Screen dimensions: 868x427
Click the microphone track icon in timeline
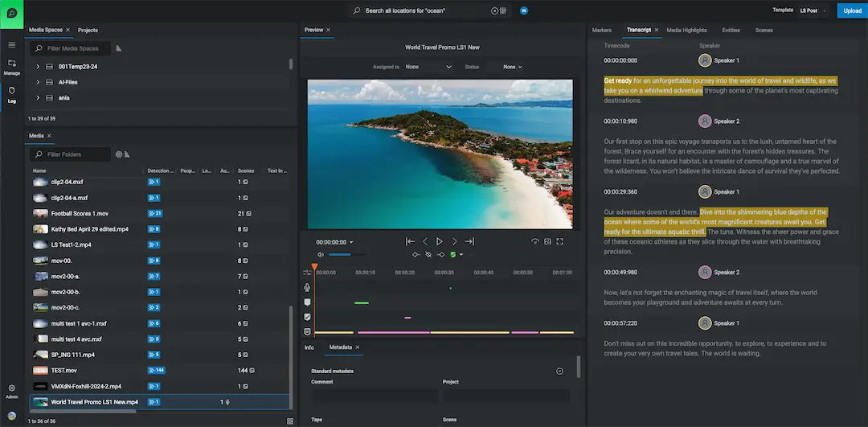pyautogui.click(x=307, y=287)
